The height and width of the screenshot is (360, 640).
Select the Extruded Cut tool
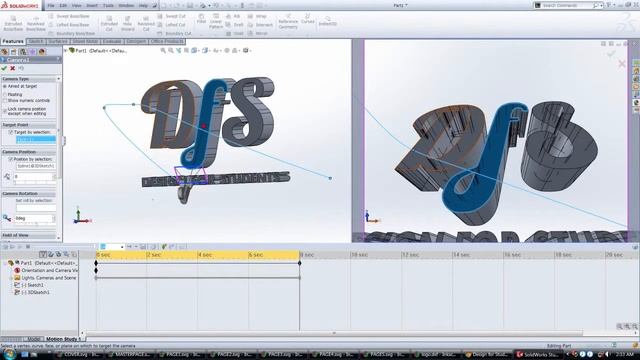(109, 23)
